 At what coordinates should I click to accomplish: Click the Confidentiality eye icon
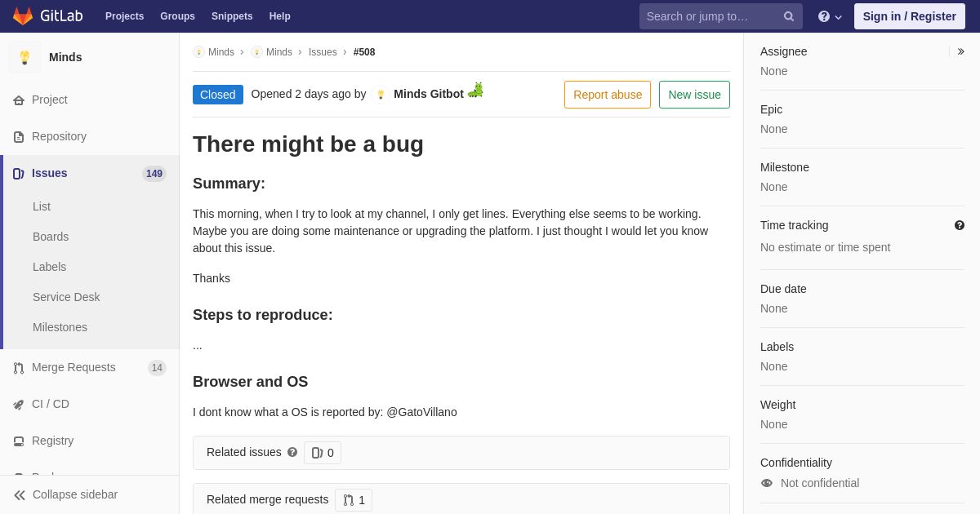click(x=767, y=483)
